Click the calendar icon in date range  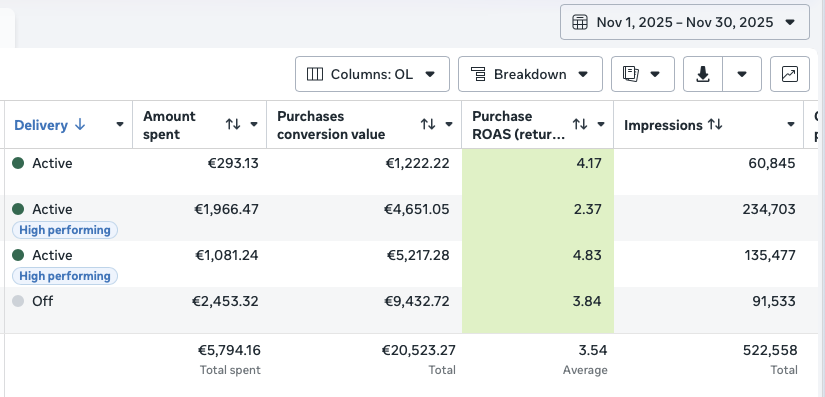click(x=579, y=22)
